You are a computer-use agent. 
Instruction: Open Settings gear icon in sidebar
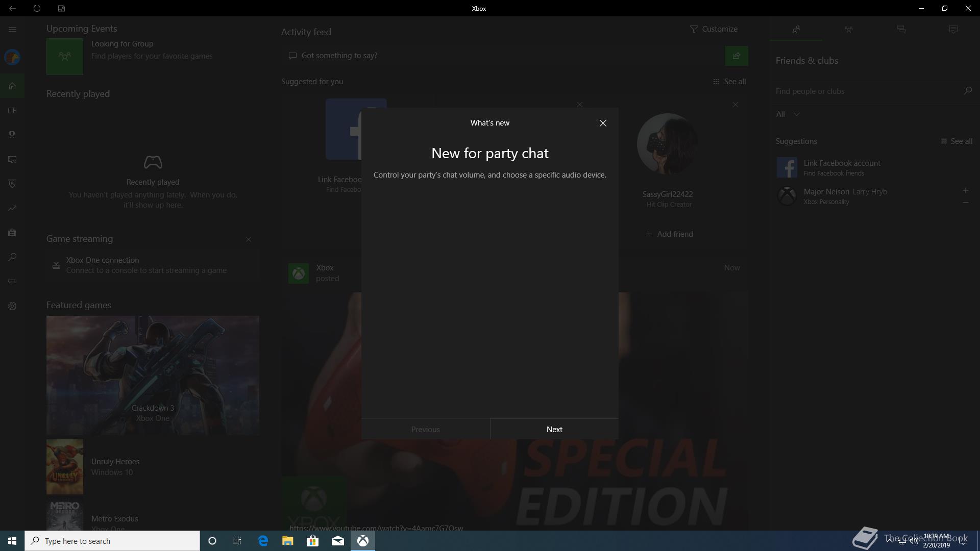12,306
